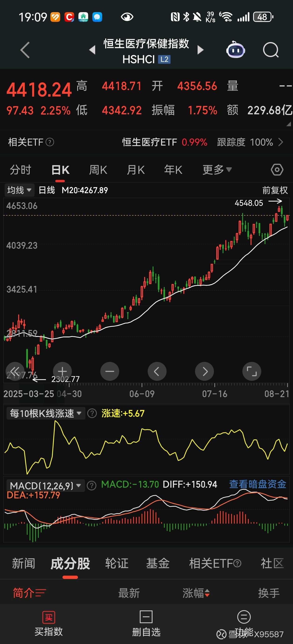Tap help icon next to MACD indicator
Screen dimensions: 293x644
click(x=91, y=486)
